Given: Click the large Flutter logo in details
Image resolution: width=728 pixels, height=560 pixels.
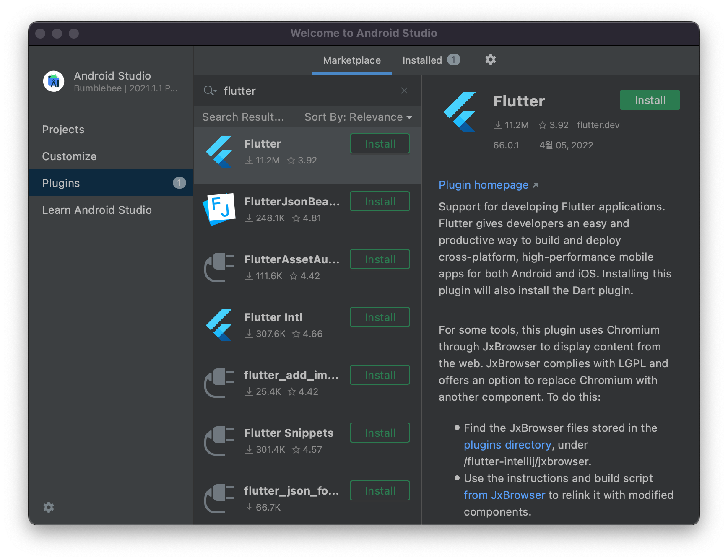Looking at the screenshot, I should point(460,112).
